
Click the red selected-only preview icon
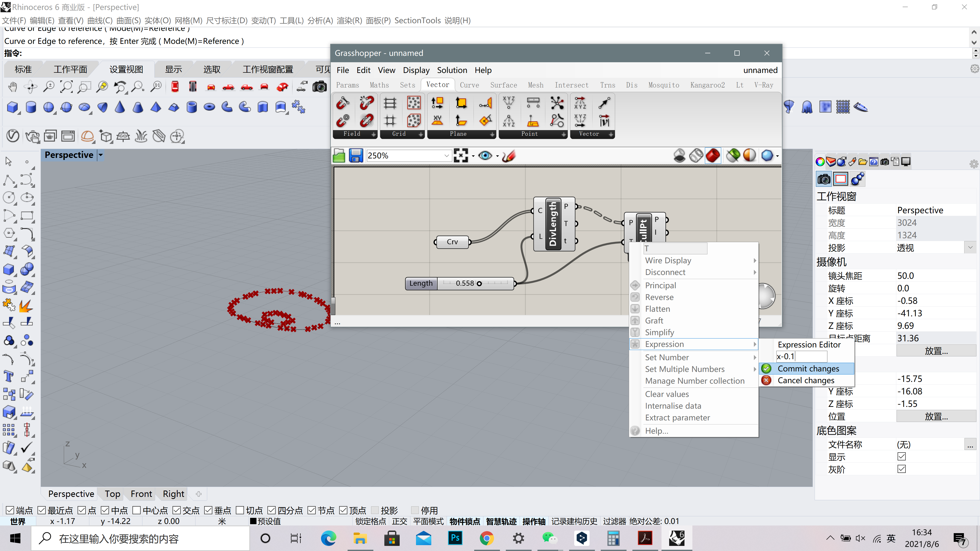tap(713, 156)
